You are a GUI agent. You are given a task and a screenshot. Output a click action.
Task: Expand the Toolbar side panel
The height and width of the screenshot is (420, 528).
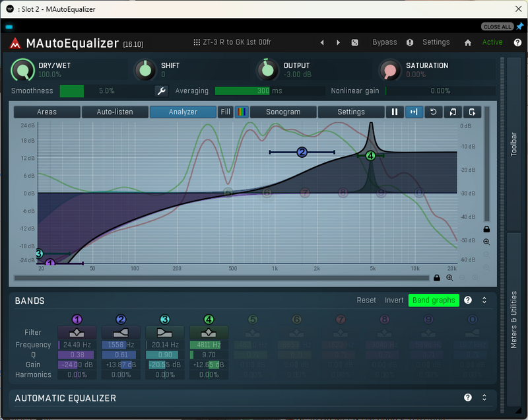513,144
